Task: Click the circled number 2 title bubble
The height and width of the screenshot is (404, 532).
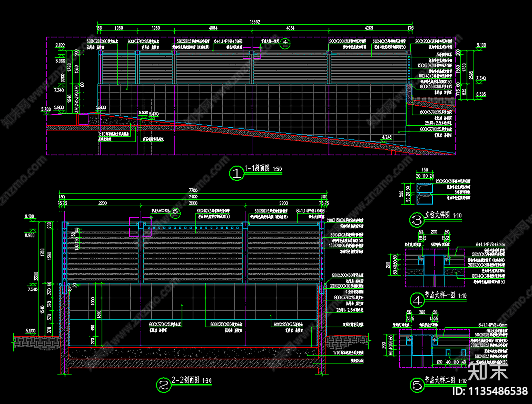Action: tap(163, 385)
